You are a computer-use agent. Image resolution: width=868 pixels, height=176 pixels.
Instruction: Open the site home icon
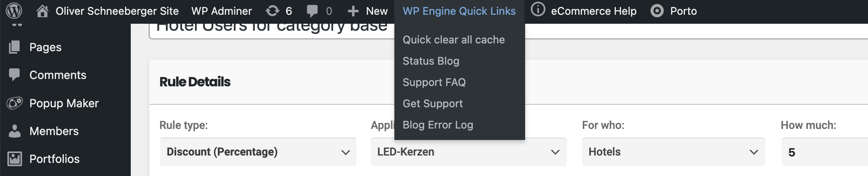point(42,11)
